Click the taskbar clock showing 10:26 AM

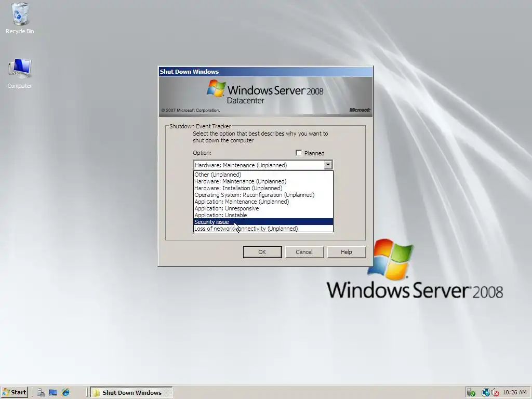(x=515, y=393)
